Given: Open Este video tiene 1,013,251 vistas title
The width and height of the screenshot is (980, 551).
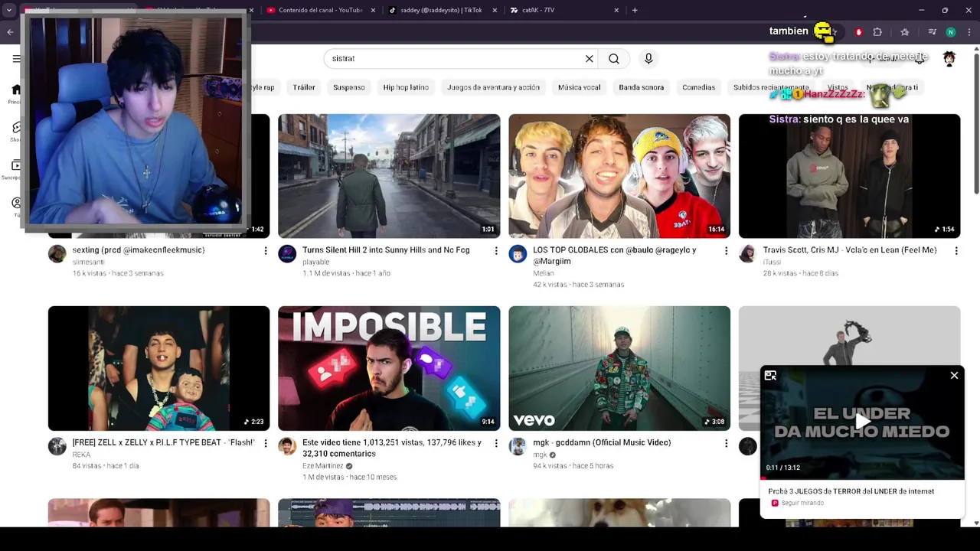Looking at the screenshot, I should point(392,448).
